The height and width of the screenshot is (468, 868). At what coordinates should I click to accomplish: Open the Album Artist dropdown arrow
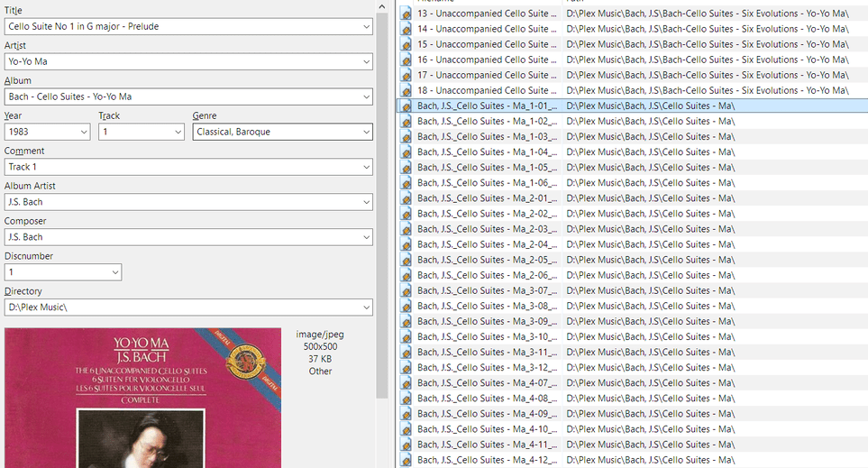tap(366, 202)
